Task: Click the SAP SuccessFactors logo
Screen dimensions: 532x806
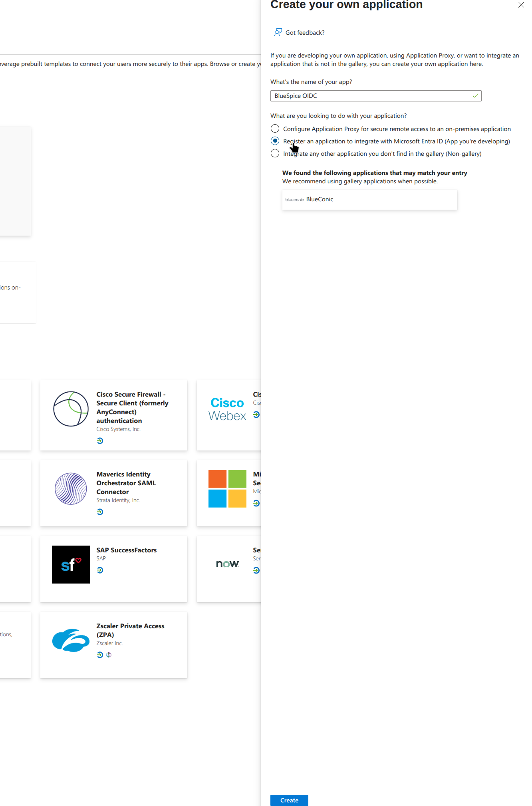Action: (x=71, y=564)
